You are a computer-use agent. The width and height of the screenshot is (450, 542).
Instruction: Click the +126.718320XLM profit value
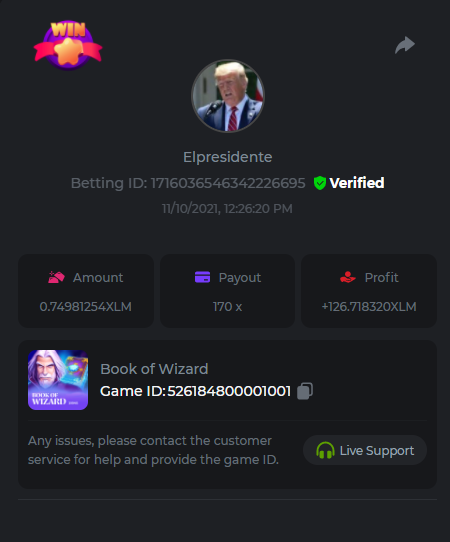coord(369,307)
